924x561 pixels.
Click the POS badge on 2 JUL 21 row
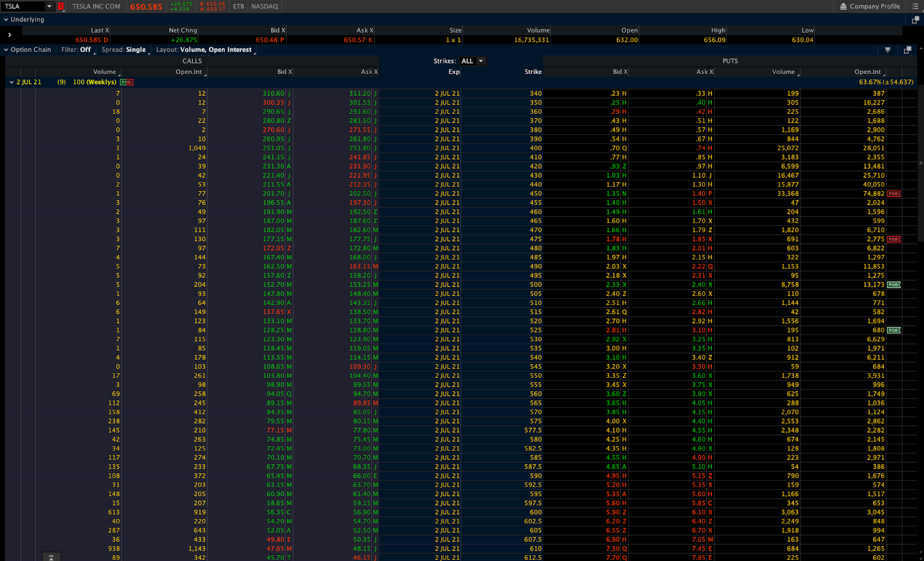pos(127,82)
